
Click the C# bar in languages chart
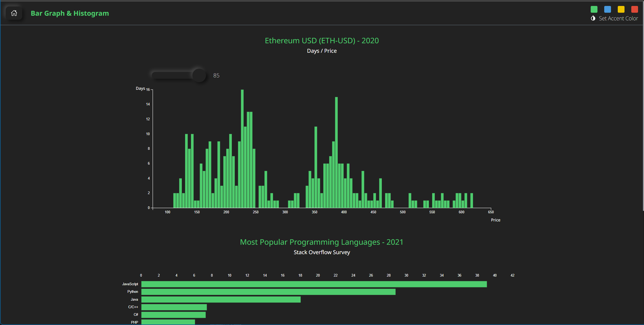173,315
